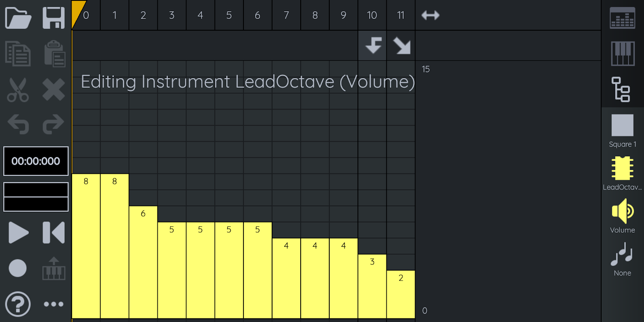The image size is (644, 322).
Task: Open the three-dots more options menu
Action: (x=54, y=304)
